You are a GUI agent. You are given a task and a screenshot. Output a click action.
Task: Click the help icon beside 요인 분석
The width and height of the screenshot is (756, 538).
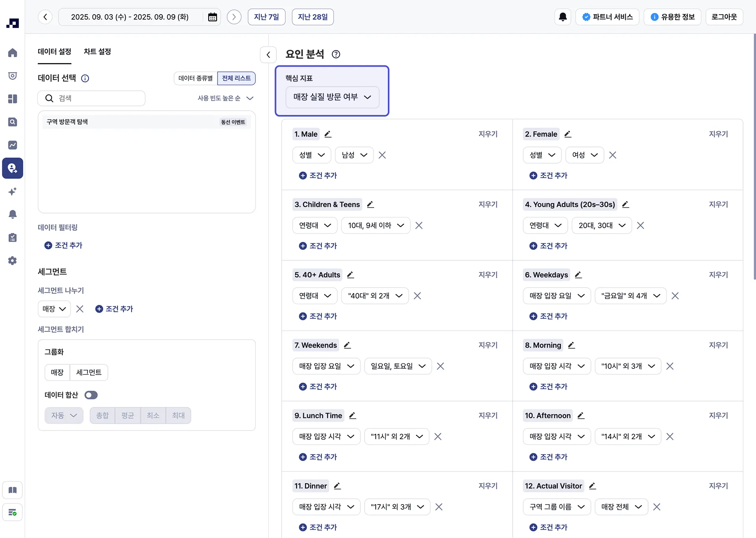pos(336,54)
